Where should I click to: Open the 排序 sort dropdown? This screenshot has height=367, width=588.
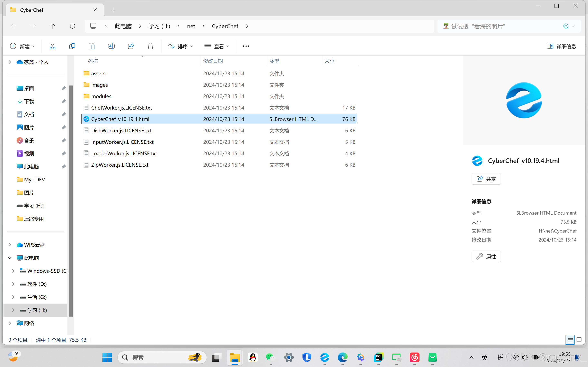pos(180,46)
